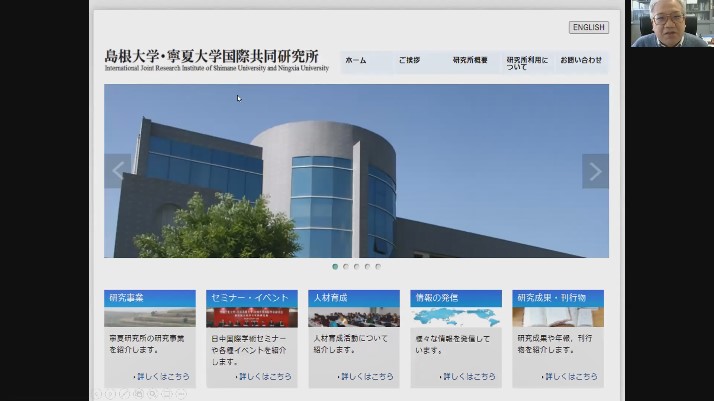
Task: Click the text 研究成果や年報、刊行物を紹介します。
Action: [555, 344]
